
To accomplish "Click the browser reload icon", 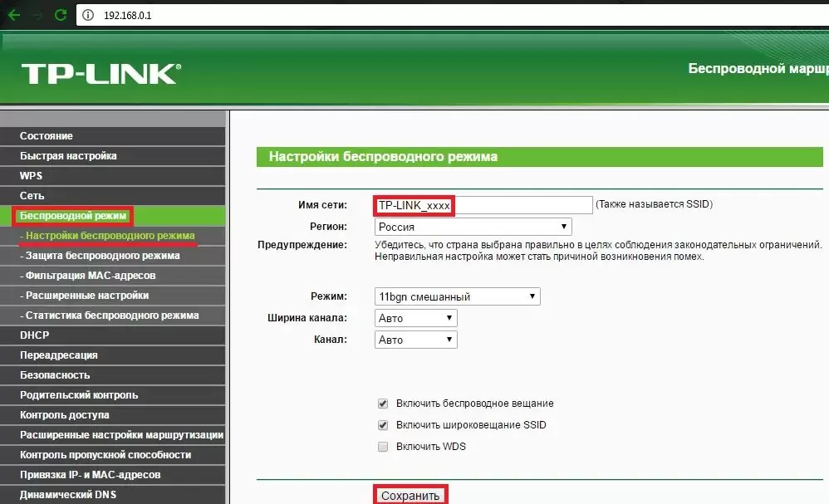I will (60, 15).
